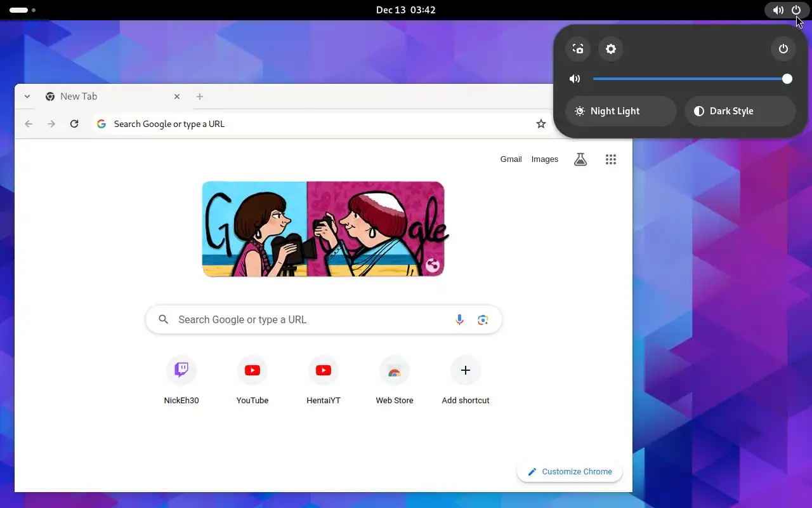This screenshot has width=812, height=508.
Task: Click Customize Chrome button
Action: (570, 472)
